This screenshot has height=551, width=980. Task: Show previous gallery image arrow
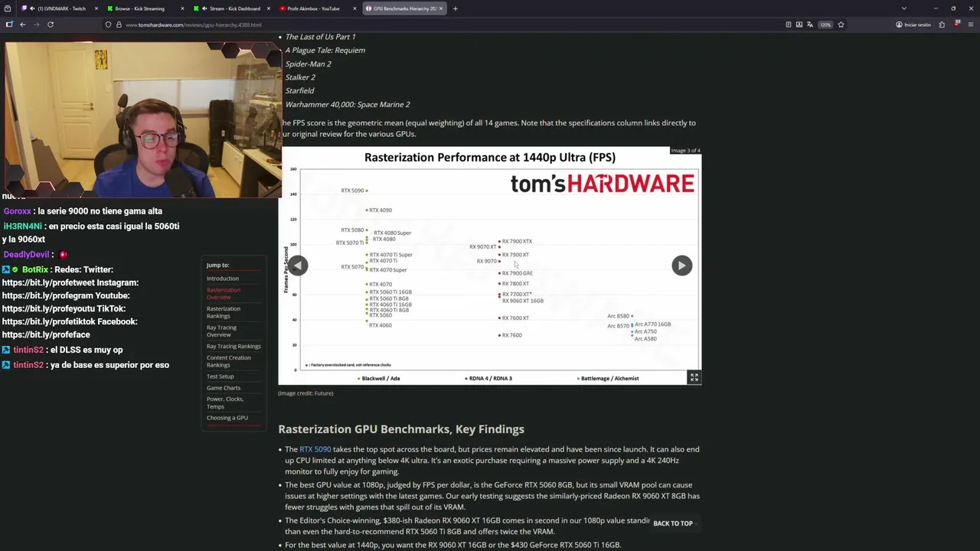click(298, 265)
